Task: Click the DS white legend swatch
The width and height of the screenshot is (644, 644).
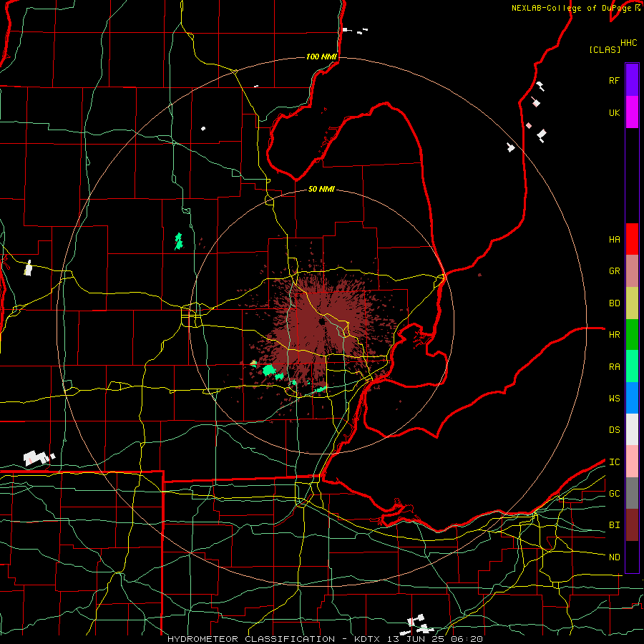Action: click(x=632, y=429)
